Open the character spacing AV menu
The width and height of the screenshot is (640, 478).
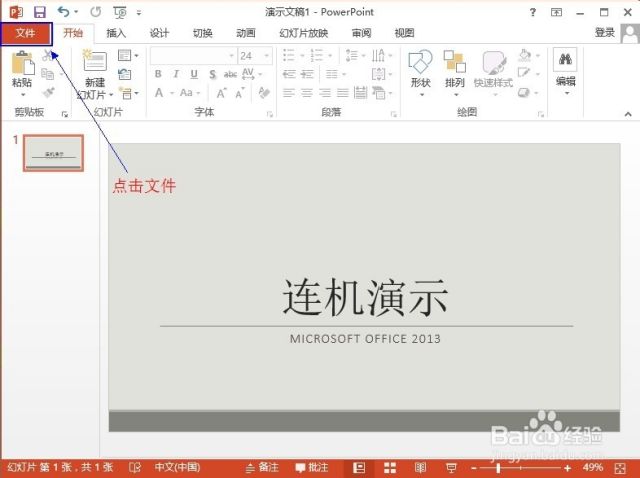(251, 74)
